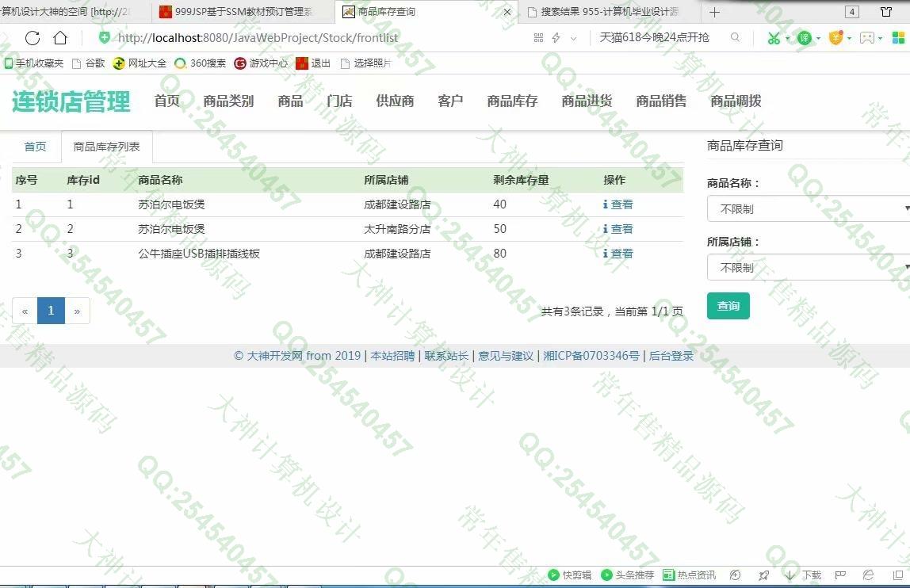Open the 后台登录 footer link
This screenshot has height=588, width=910.
tap(671, 356)
